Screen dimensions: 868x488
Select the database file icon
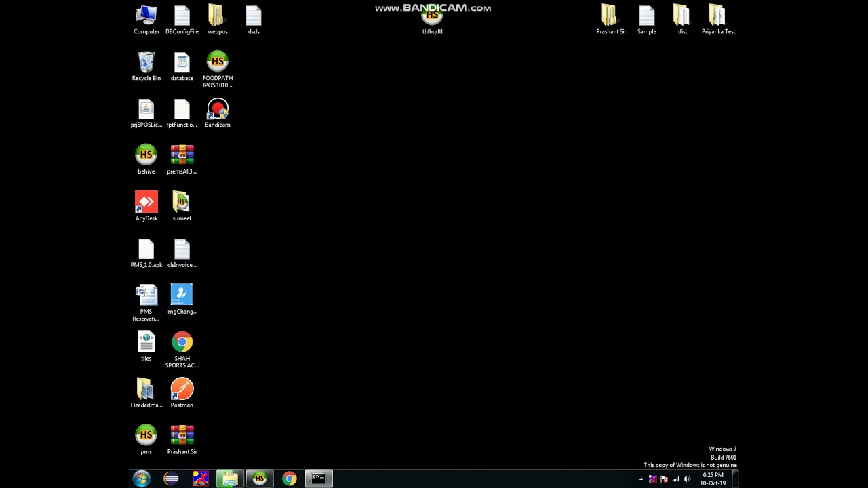(x=182, y=66)
